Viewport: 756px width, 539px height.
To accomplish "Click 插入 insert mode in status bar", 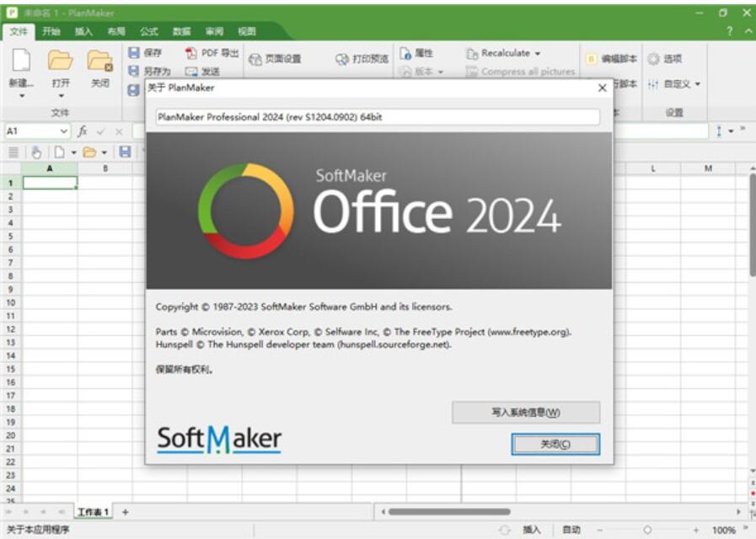I will 531,530.
